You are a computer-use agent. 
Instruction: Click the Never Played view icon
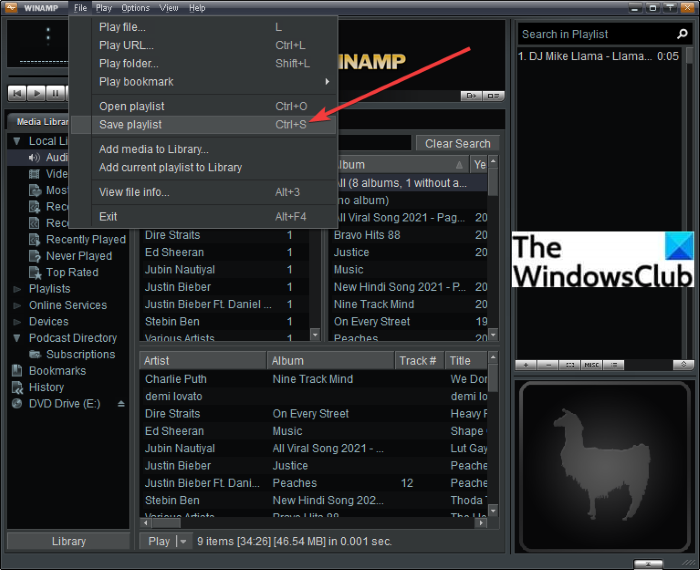coord(34,256)
